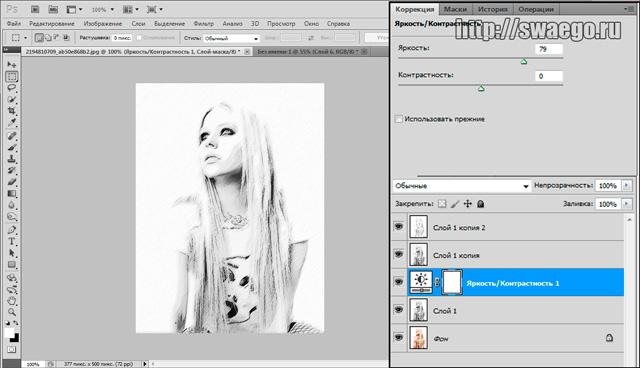Select the Dodge tool
Image resolution: width=640 pixels, height=368 pixels.
(x=12, y=217)
